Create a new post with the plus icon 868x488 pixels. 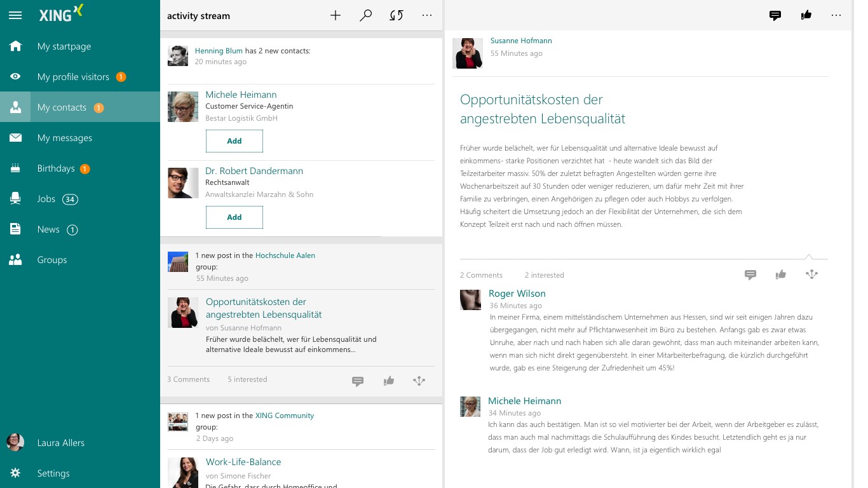coord(336,15)
